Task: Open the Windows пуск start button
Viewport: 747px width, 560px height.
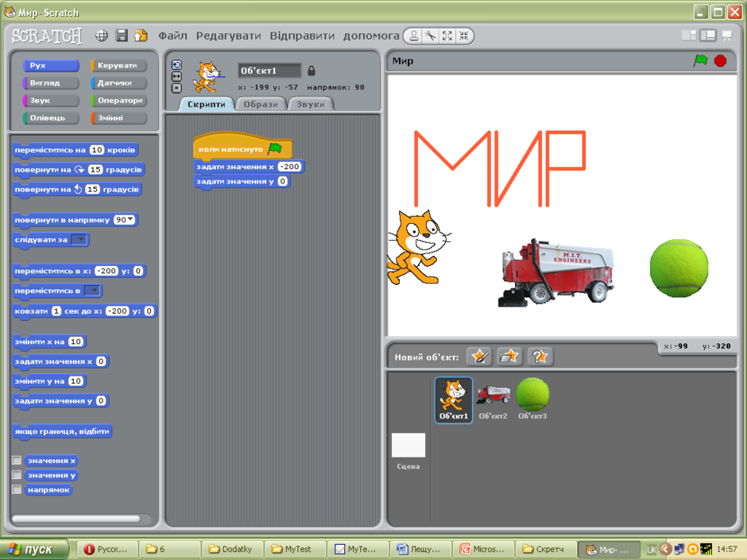Action: pyautogui.click(x=34, y=549)
